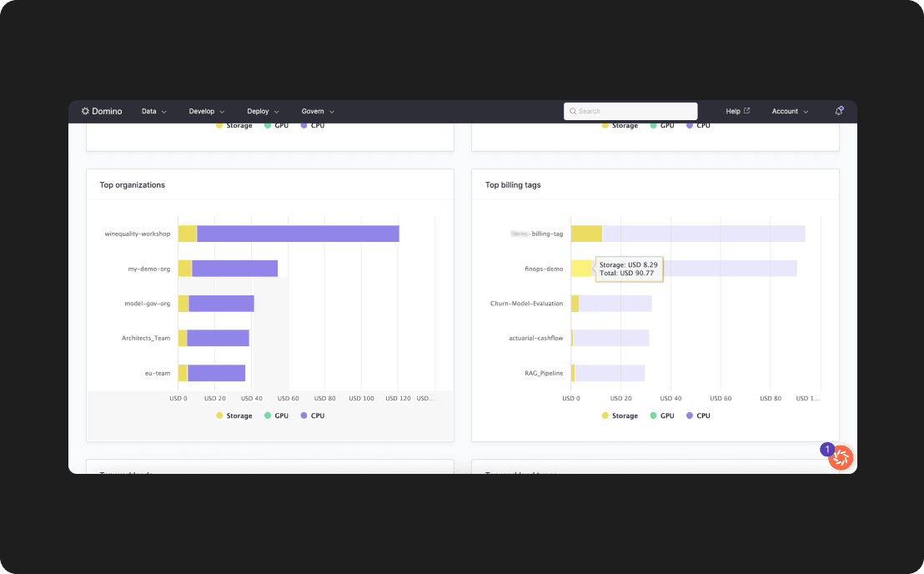Toggle the GPU series in the top-left chart legend

[x=275, y=125]
